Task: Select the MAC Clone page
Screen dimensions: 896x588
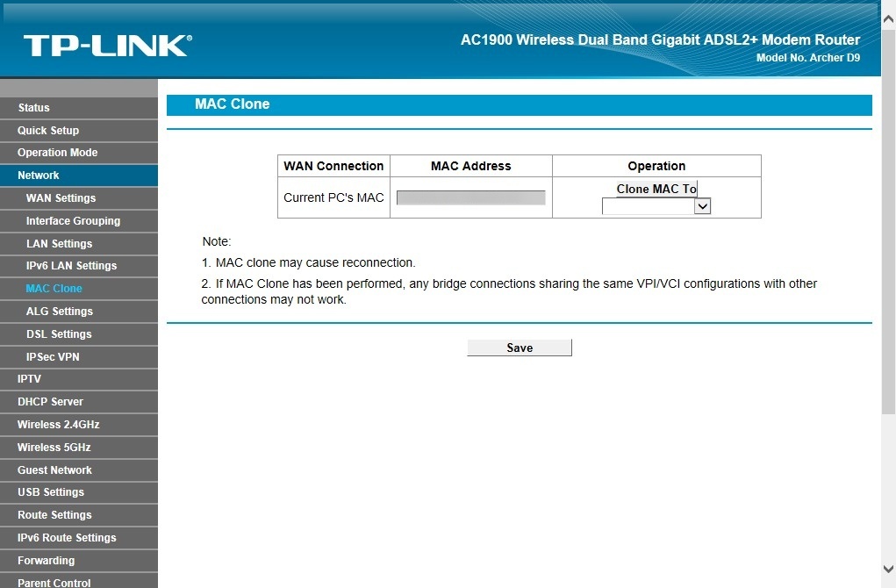Action: 54,288
